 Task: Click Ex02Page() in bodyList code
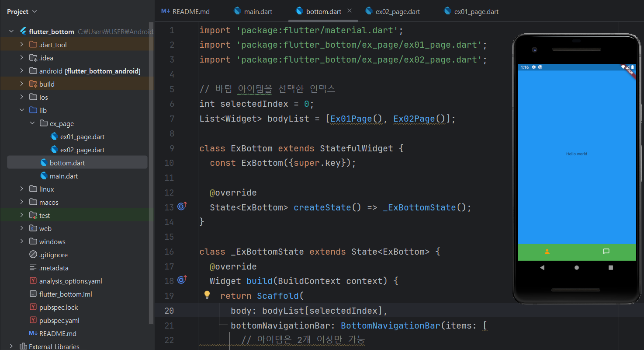pyautogui.click(x=420, y=119)
